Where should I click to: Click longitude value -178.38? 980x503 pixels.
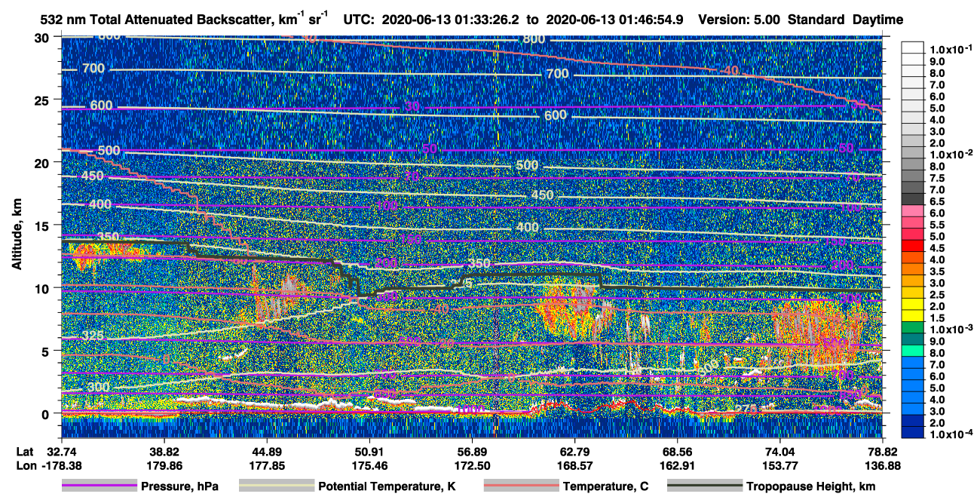click(x=61, y=465)
